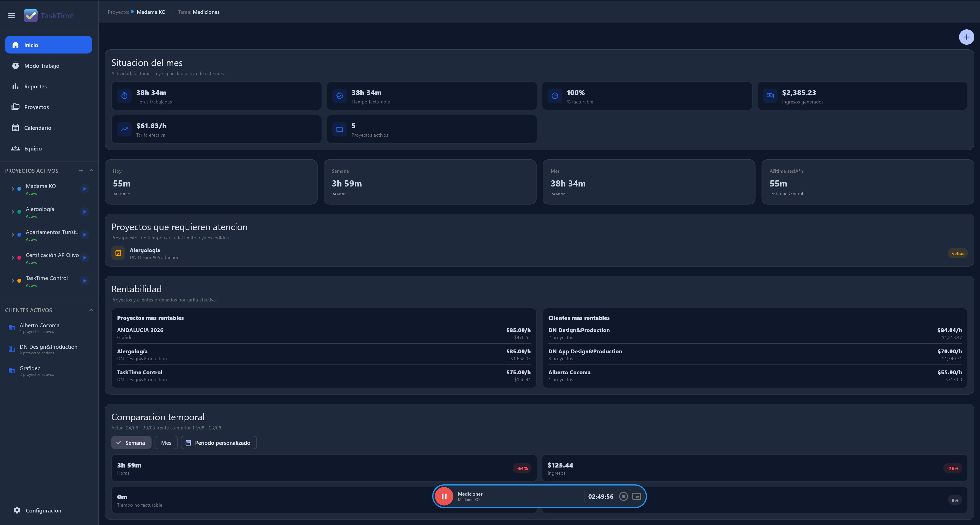
Task: Click the Ingresos generados money icon
Action: pyautogui.click(x=770, y=96)
